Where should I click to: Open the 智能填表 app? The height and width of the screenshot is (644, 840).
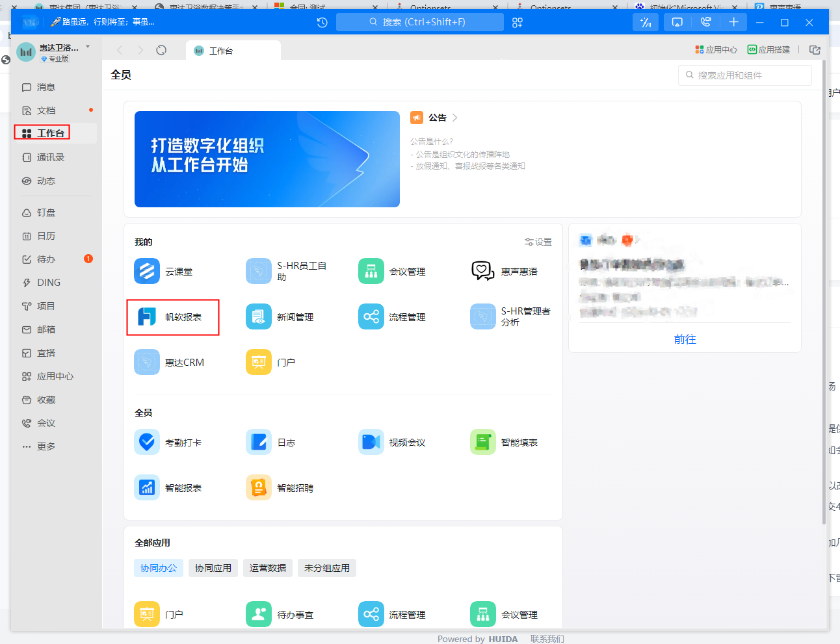[483, 442]
